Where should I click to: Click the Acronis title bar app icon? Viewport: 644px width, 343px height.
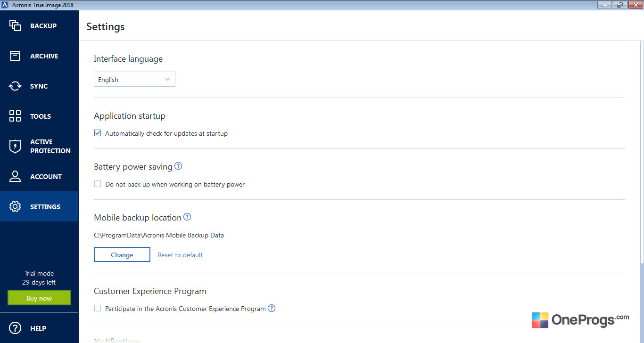pos(5,5)
